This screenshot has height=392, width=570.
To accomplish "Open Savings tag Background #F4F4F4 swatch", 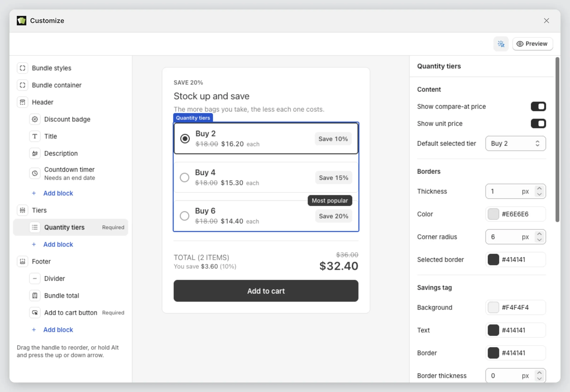I will tap(493, 307).
